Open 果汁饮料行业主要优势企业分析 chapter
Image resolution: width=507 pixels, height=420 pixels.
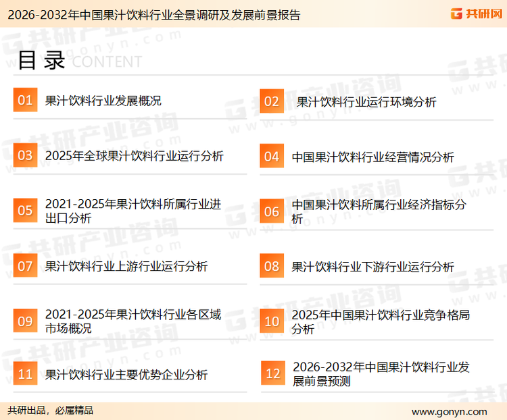pyautogui.click(x=126, y=375)
